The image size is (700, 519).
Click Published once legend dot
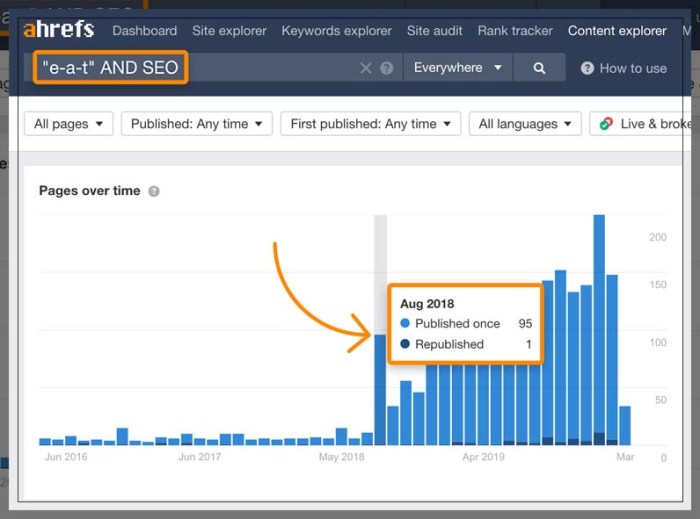(x=405, y=323)
